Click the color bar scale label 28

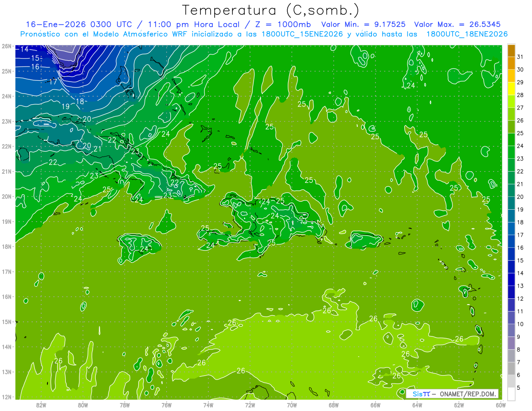[x=520, y=95]
